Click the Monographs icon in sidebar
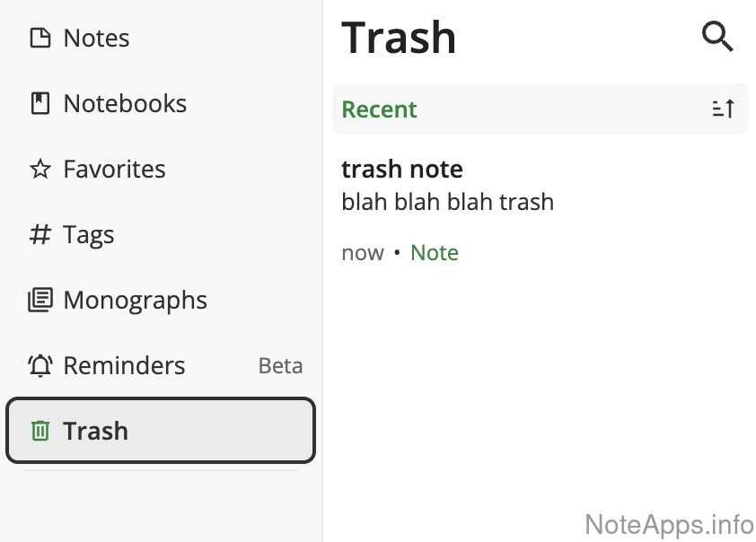The image size is (756, 542). [x=40, y=301]
